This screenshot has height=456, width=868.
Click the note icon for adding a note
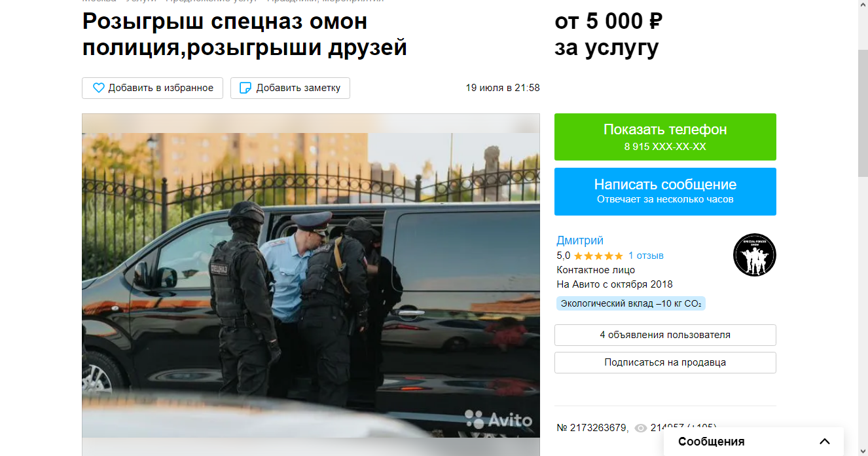[246, 88]
